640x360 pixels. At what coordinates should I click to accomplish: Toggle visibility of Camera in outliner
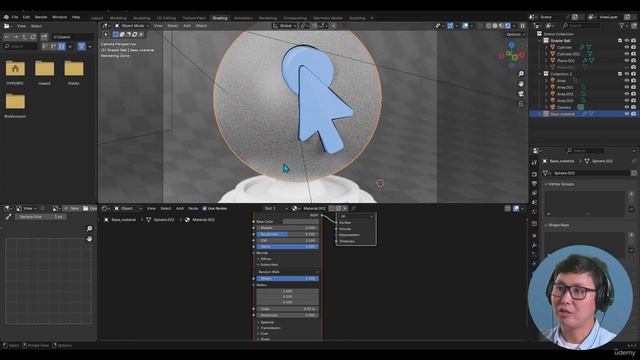627,107
